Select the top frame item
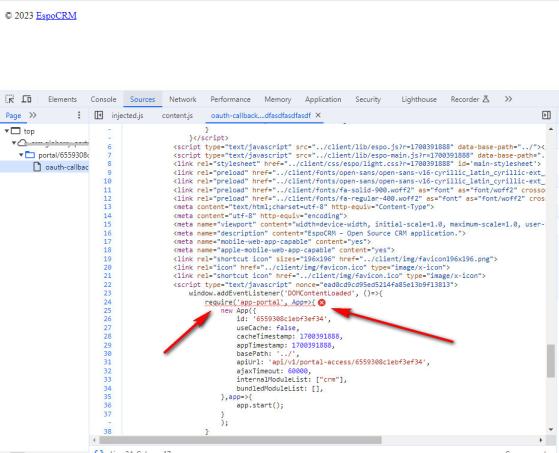Image resolution: width=559 pixels, height=453 pixels. 23,131
